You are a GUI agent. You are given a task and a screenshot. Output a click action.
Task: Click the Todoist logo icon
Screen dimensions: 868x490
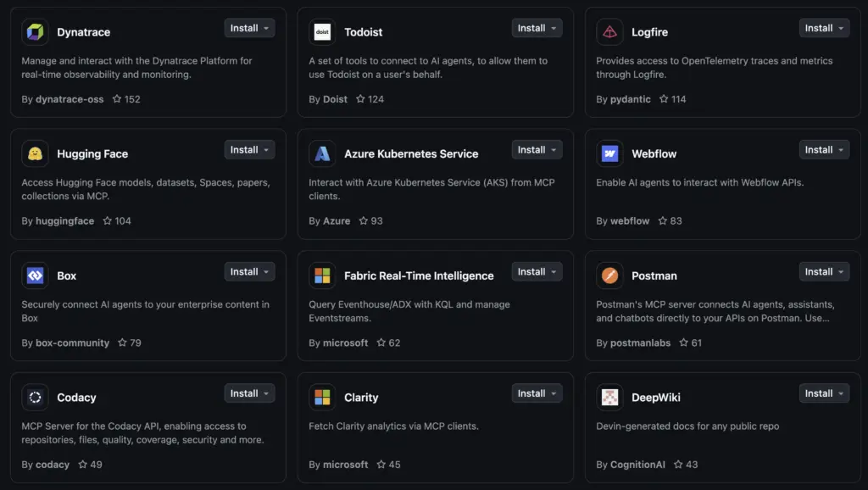pyautogui.click(x=322, y=32)
